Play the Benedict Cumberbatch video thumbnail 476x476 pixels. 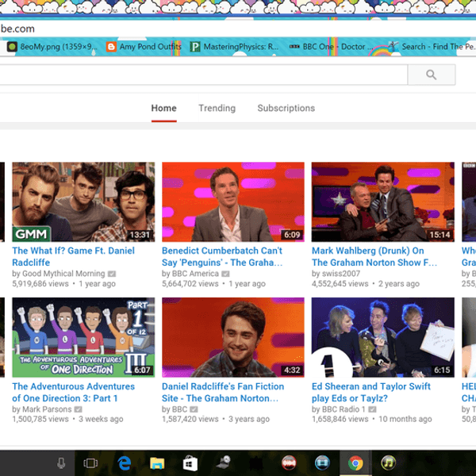tap(233, 202)
